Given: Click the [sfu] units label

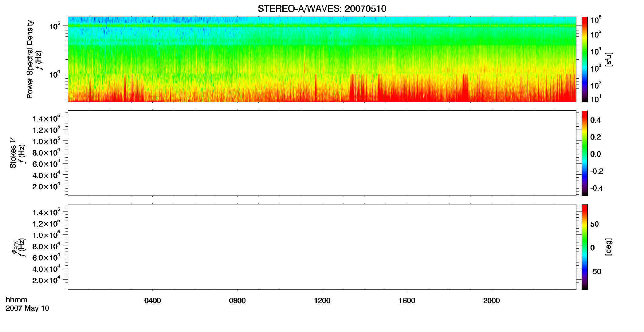Looking at the screenshot, I should click(x=609, y=59).
